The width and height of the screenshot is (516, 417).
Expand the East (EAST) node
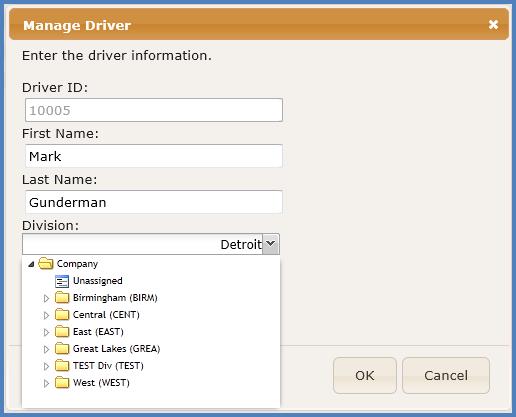click(x=46, y=332)
